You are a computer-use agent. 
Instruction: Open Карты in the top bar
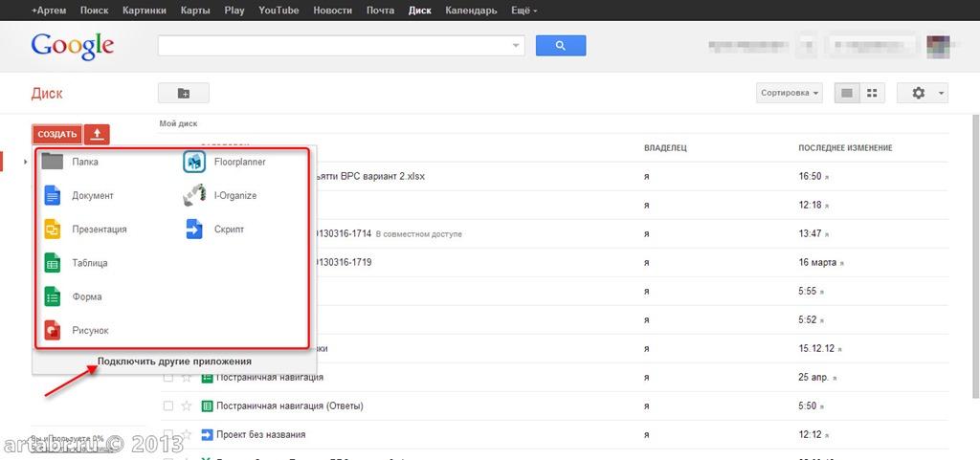click(195, 11)
